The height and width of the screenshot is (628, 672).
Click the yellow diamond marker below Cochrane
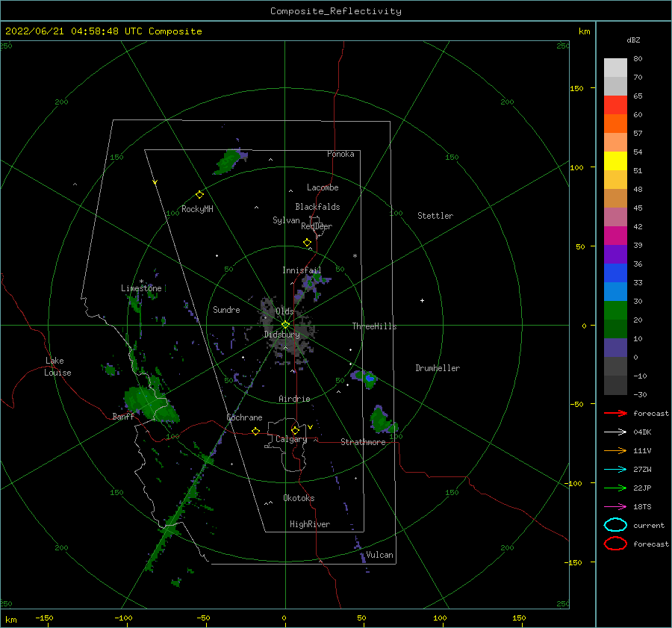[256, 431]
